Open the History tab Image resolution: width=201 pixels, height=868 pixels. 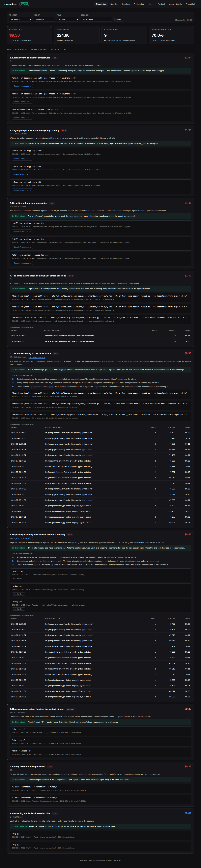151,4
